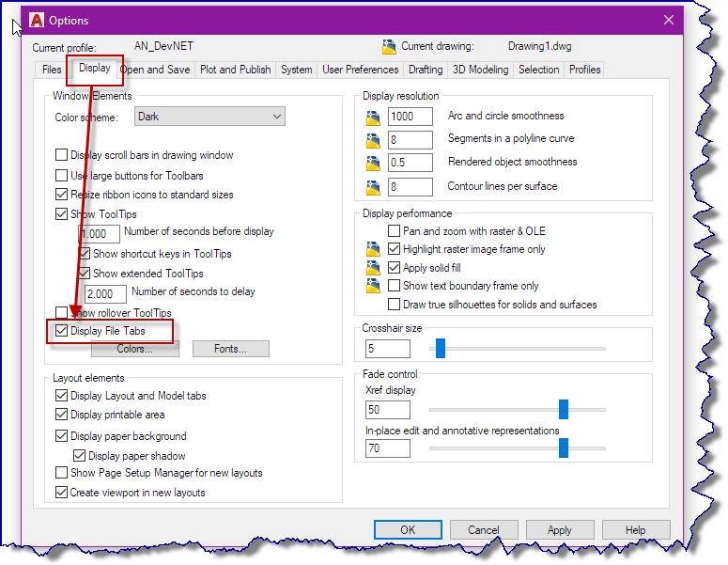Image resolution: width=728 pixels, height=565 pixels.
Task: Click the Crosshair size value field
Action: tap(388, 349)
